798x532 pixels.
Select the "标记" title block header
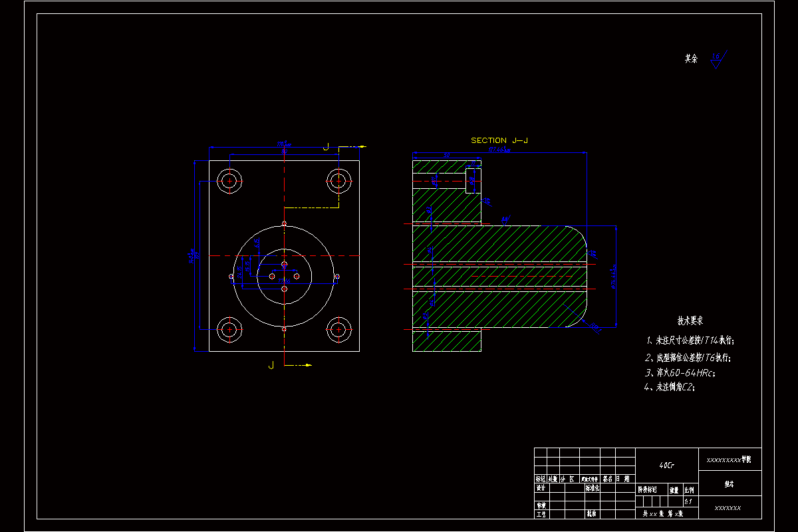541,479
